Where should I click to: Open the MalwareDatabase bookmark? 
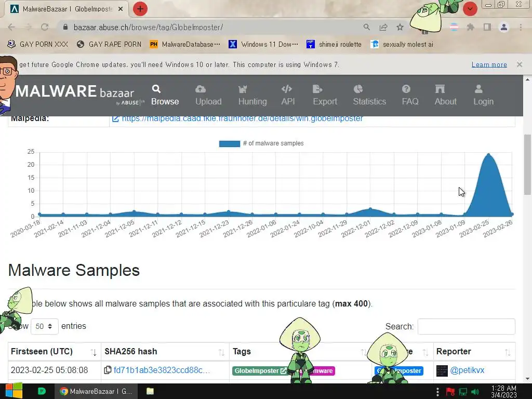(185, 44)
